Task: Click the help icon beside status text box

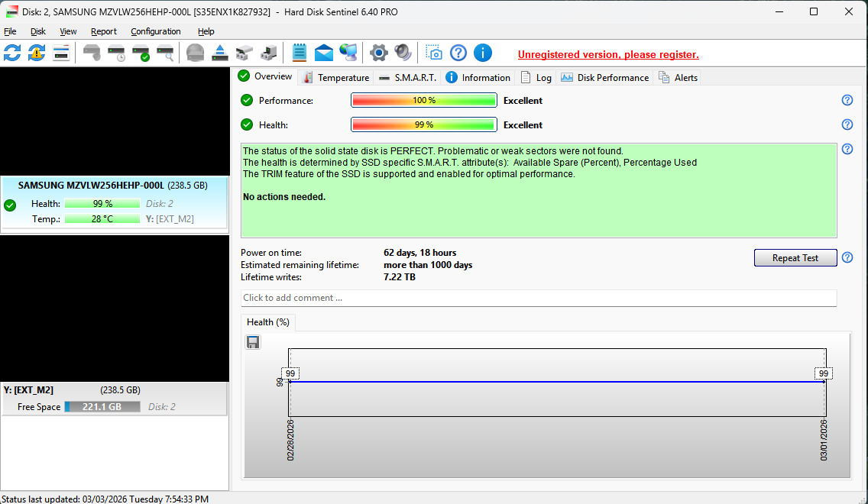Action: 847,149
